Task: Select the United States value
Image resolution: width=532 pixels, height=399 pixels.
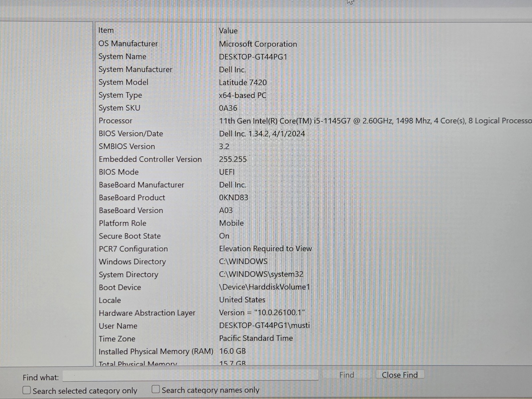Action: [x=242, y=300]
